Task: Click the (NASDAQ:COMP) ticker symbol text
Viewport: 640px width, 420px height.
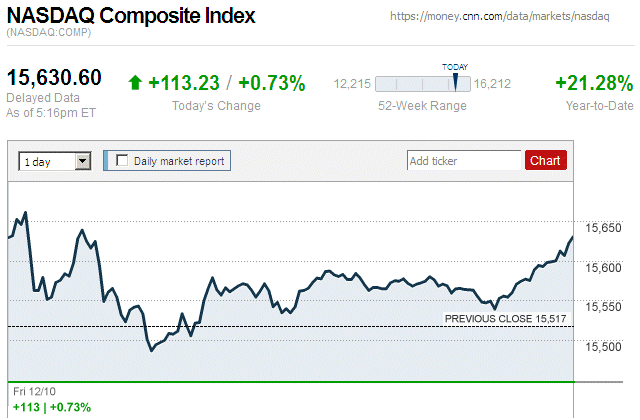Action: click(48, 34)
